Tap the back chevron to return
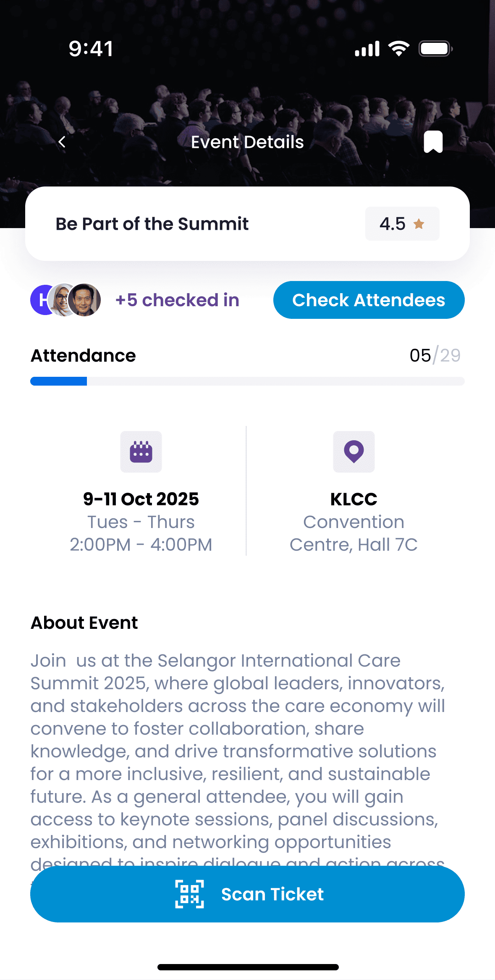This screenshot has height=980, width=495. click(x=62, y=142)
